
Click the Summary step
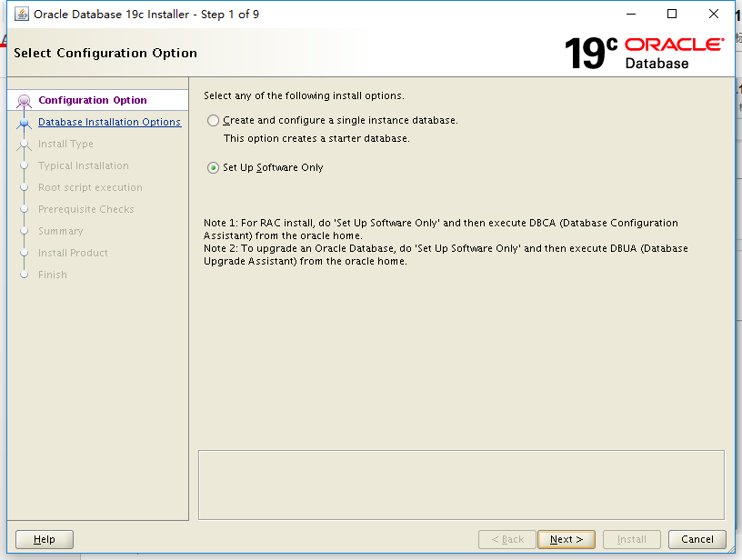(61, 231)
